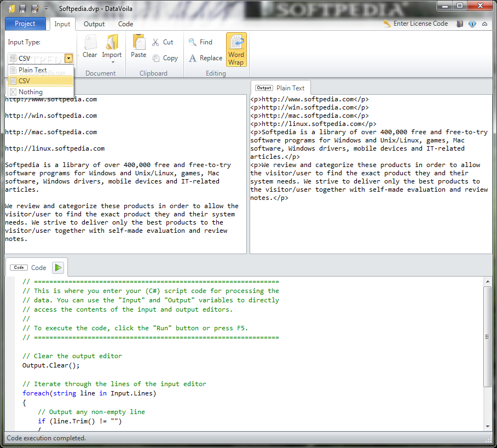Click '<p>http://mac.softpedia.com</p>' in output

click(309, 116)
